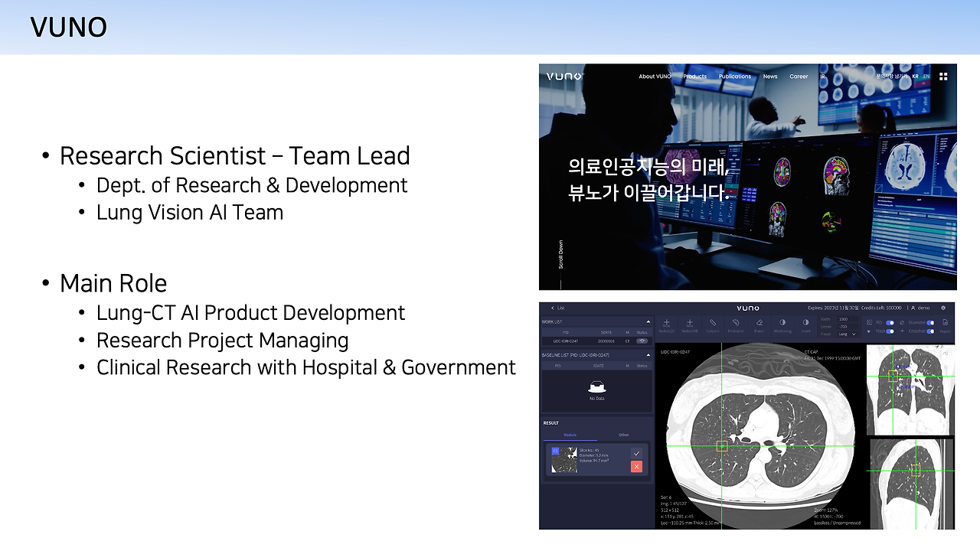
Task: Click Scroll Down on VUNO website
Action: coord(560,254)
